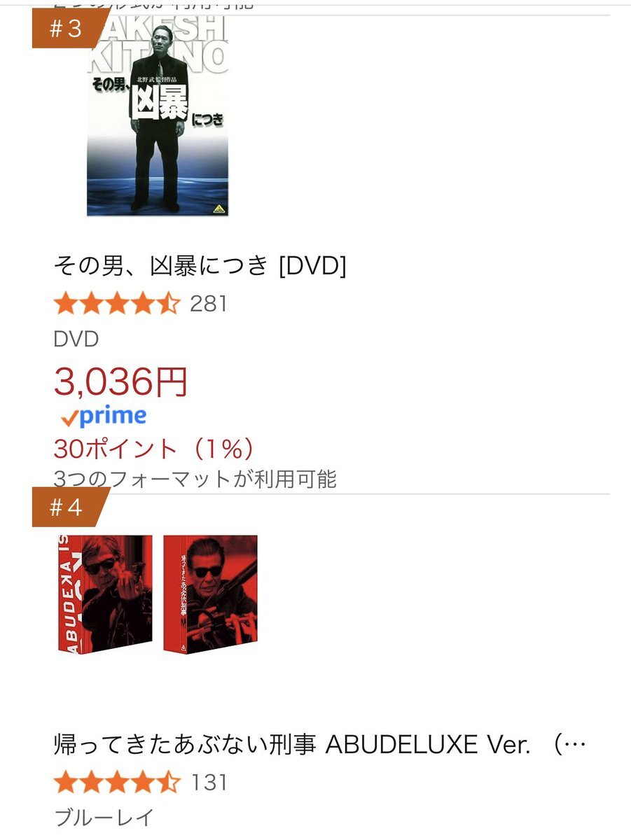Select DVD format label under #3

click(76, 339)
